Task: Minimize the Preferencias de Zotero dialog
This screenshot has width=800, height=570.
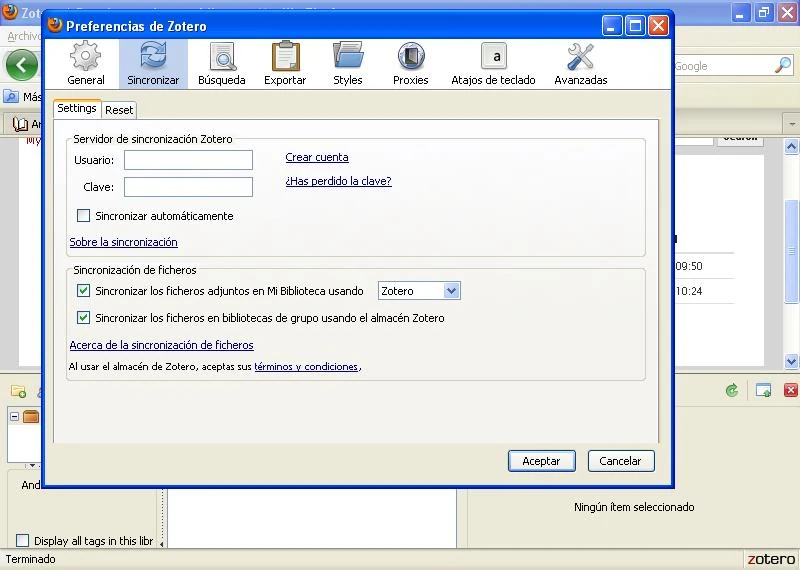Action: [612, 25]
